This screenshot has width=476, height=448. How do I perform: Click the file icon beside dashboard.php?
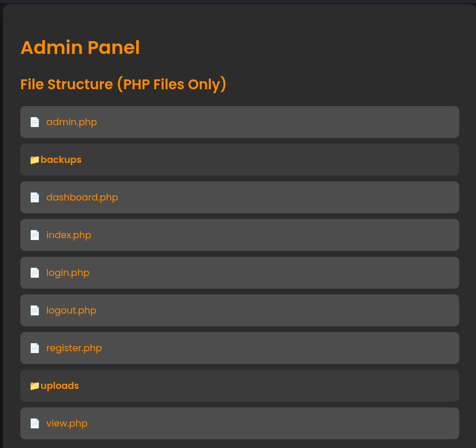point(35,198)
